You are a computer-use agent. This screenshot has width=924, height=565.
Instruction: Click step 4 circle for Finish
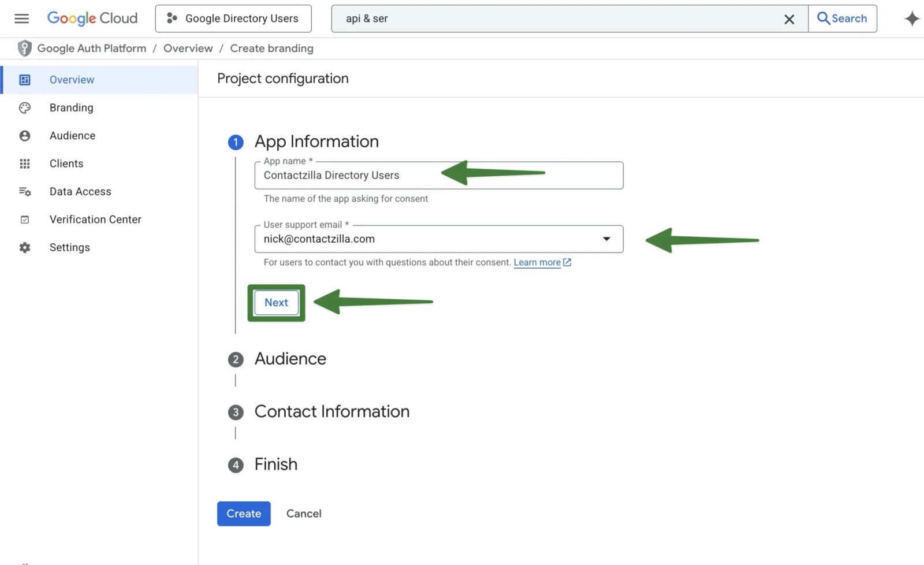point(236,465)
